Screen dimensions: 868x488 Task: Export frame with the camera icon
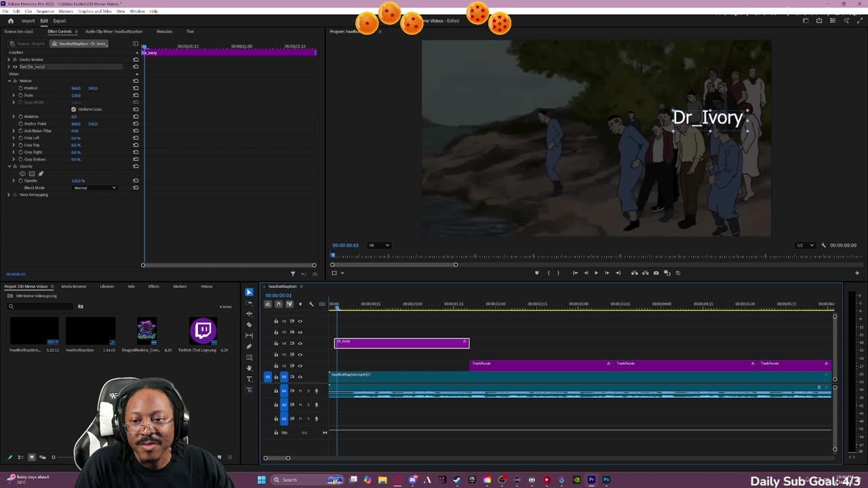(656, 273)
